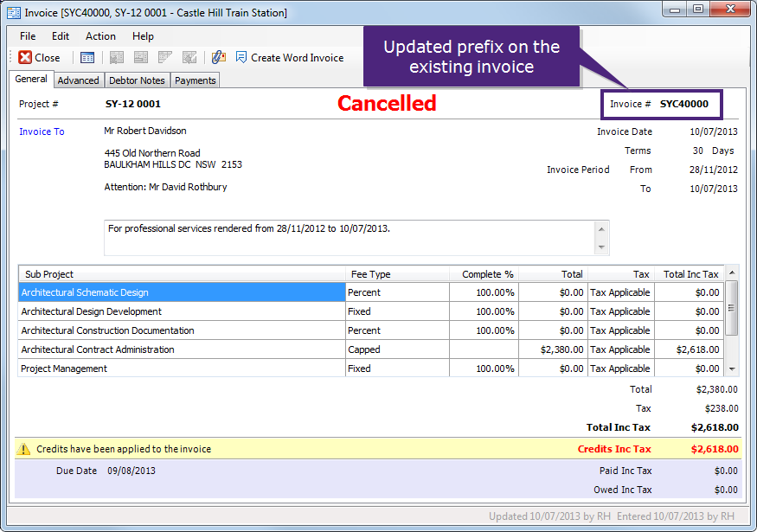The width and height of the screenshot is (757, 532).
Task: Click the blue table grid toolbar icon
Action: tap(87, 58)
